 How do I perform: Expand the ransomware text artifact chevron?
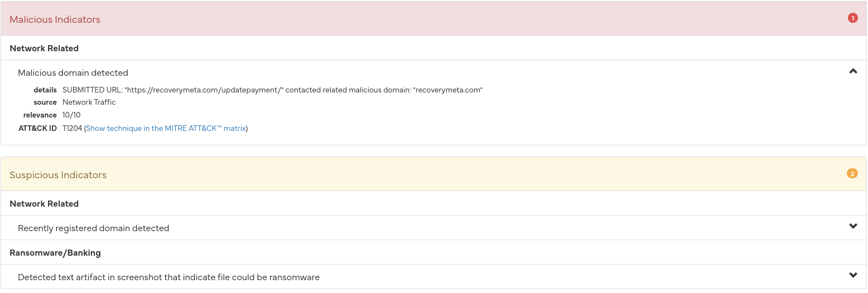(853, 275)
